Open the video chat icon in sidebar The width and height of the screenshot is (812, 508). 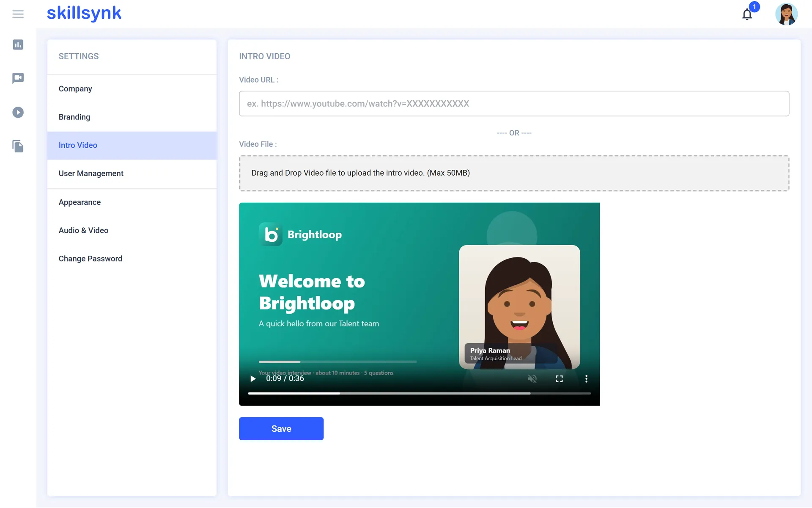[18, 78]
